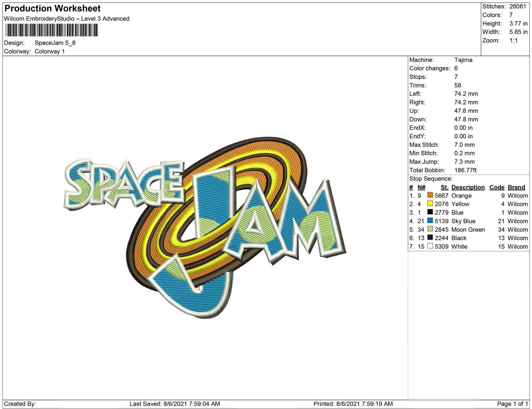Screen dimensions: 532x409
Task: Click the Trims value "58"
Action: [458, 85]
